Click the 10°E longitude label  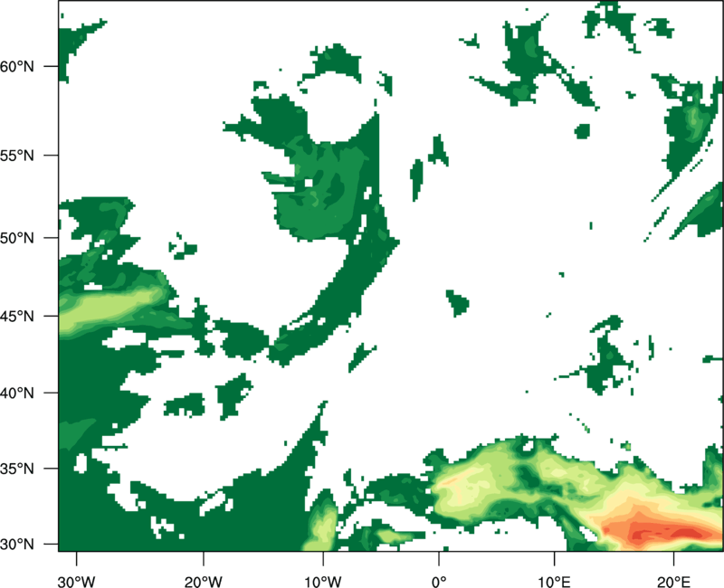554,582
